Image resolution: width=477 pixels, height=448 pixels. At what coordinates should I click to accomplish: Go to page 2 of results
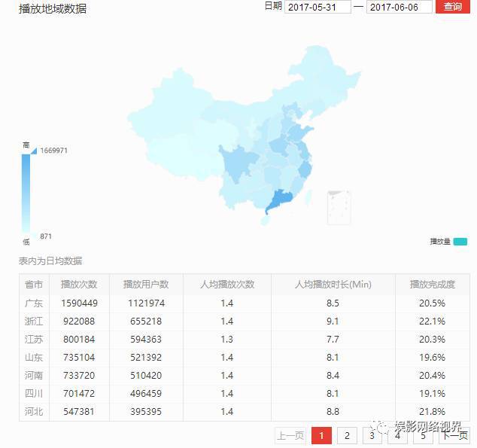click(347, 436)
